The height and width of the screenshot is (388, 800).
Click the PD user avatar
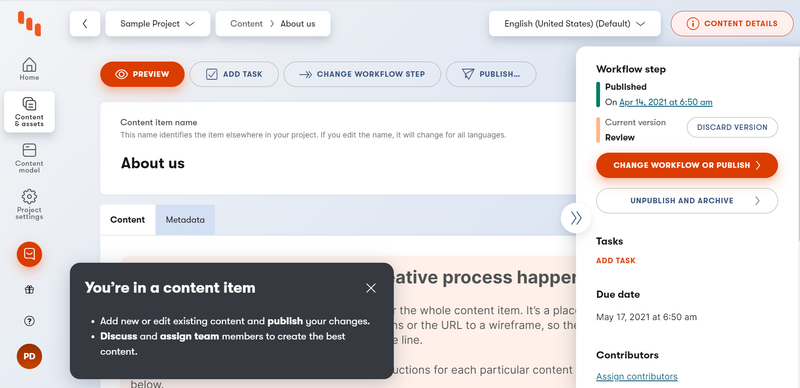29,356
